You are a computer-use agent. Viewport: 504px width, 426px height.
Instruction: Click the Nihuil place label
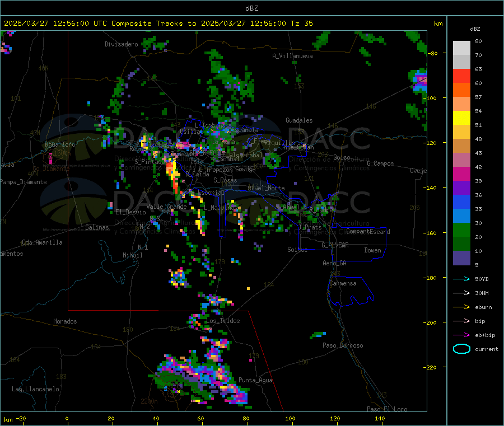coord(132,255)
